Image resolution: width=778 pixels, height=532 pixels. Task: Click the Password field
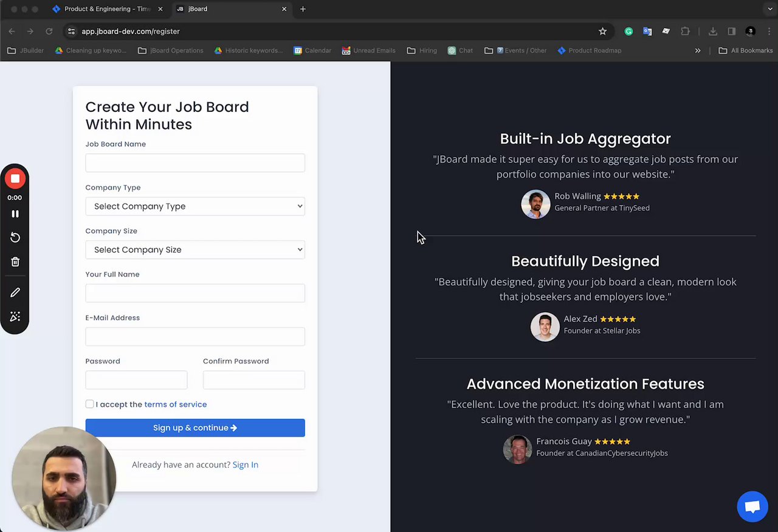pos(136,380)
